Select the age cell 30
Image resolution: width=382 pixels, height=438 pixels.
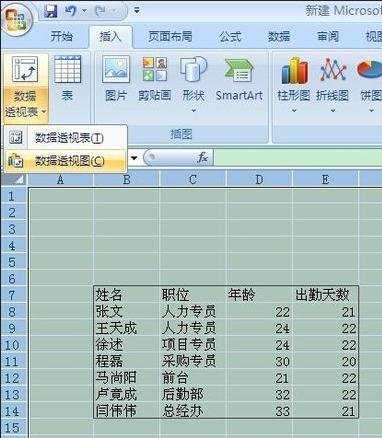pyautogui.click(x=259, y=361)
